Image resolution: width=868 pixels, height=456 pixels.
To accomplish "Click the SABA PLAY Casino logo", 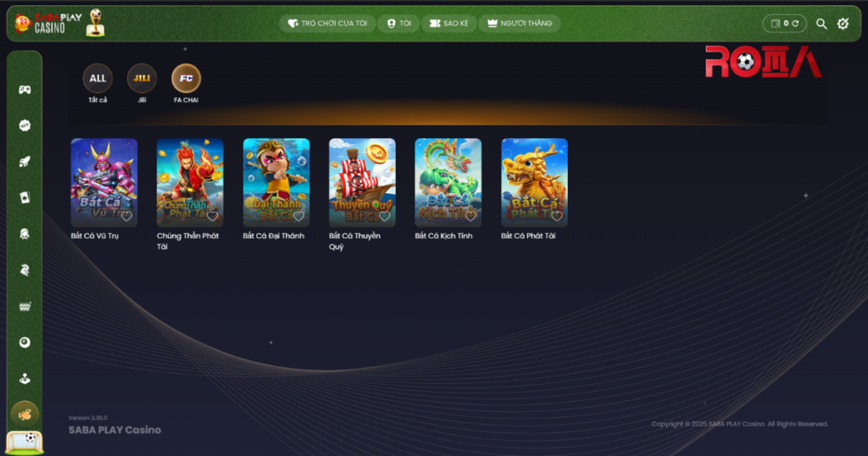I will pos(48,23).
